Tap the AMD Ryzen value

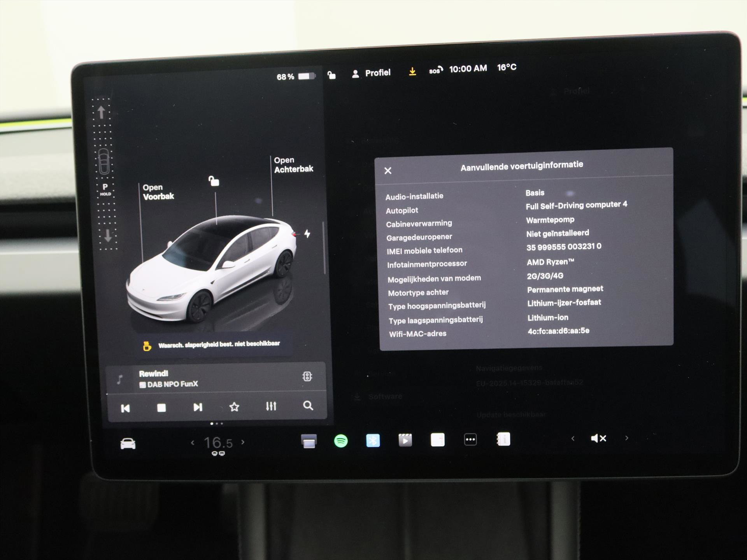pos(551,262)
